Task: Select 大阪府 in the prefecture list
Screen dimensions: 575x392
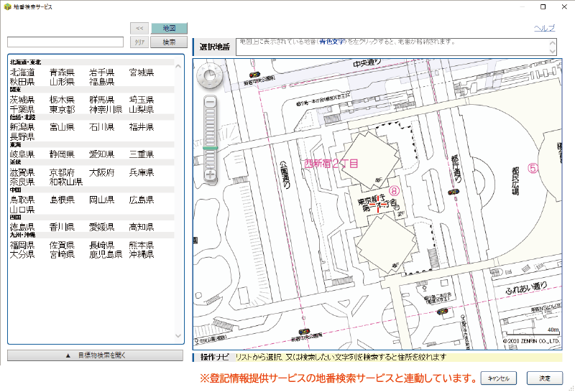Action: click(x=102, y=173)
